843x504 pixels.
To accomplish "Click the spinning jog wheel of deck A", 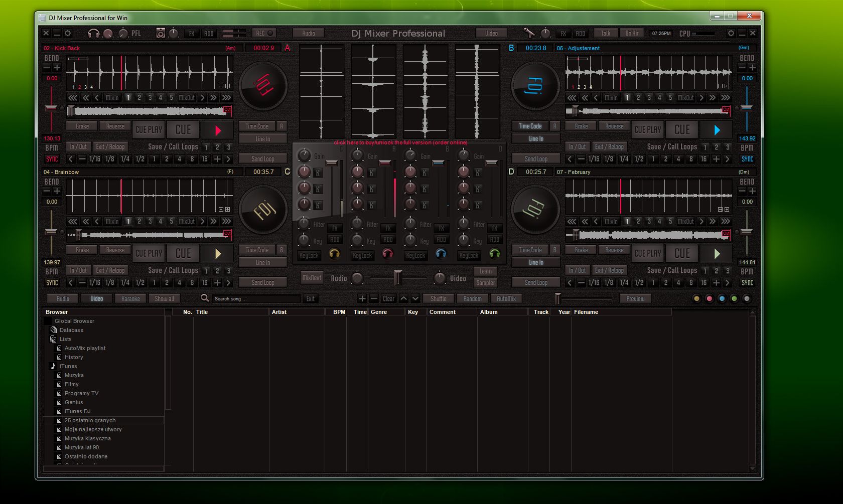I will 263,86.
